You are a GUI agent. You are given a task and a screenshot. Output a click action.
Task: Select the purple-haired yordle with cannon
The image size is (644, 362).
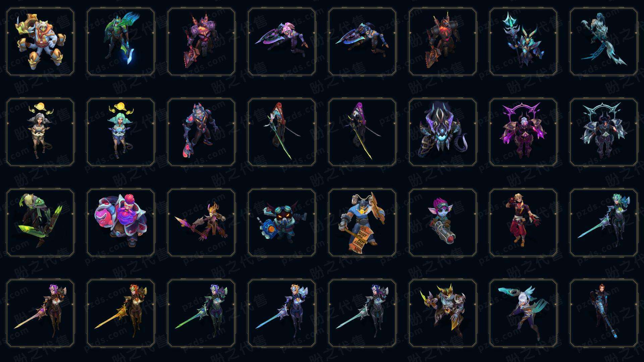(x=443, y=223)
